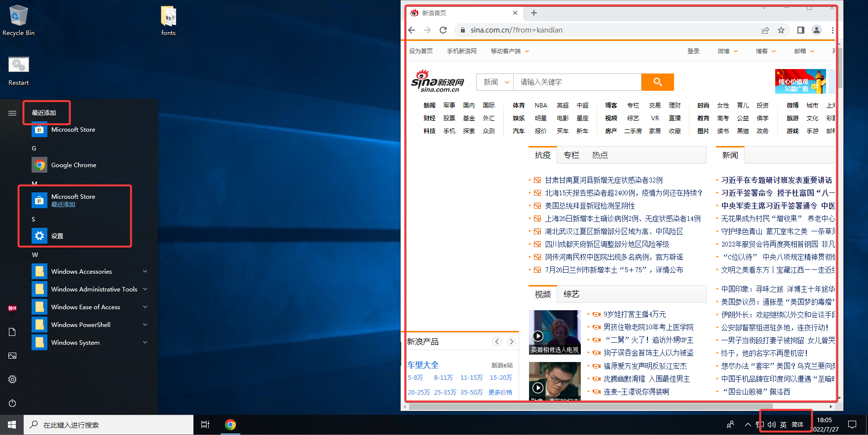Open Settings gear in Start sidebar

[x=12, y=379]
